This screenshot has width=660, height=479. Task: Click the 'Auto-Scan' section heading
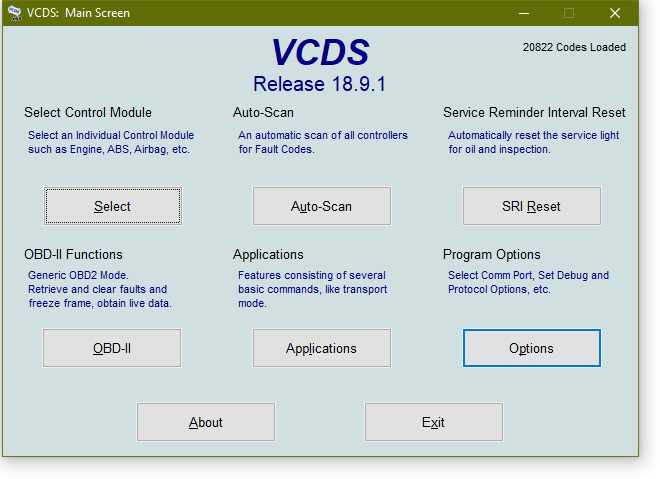(263, 112)
